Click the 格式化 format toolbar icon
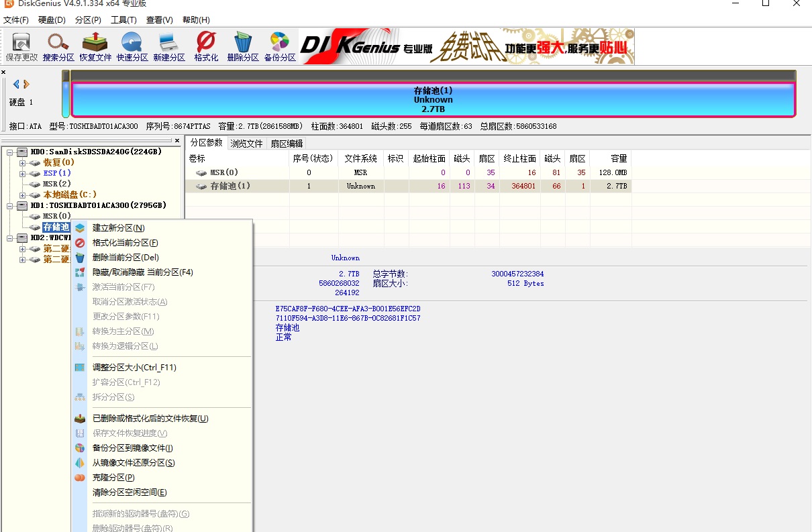 206,42
